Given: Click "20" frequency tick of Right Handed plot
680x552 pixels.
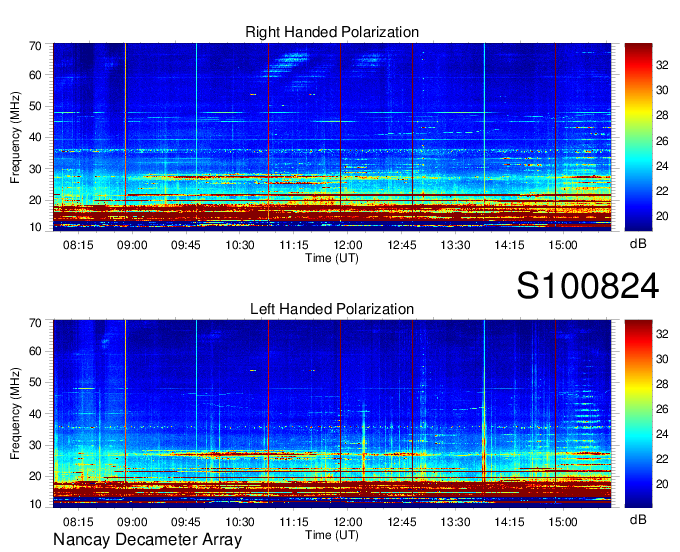Looking at the screenshot, I should (x=35, y=200).
